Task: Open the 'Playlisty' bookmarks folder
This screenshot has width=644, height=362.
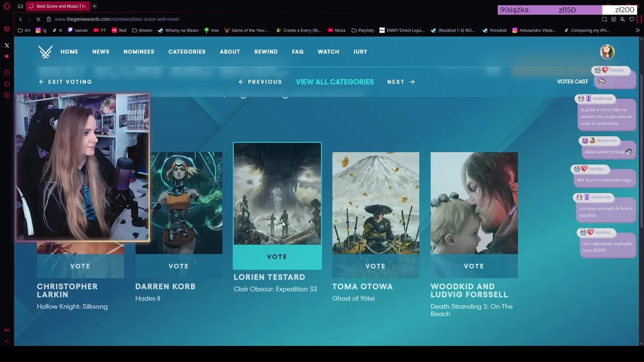Action: click(x=363, y=30)
